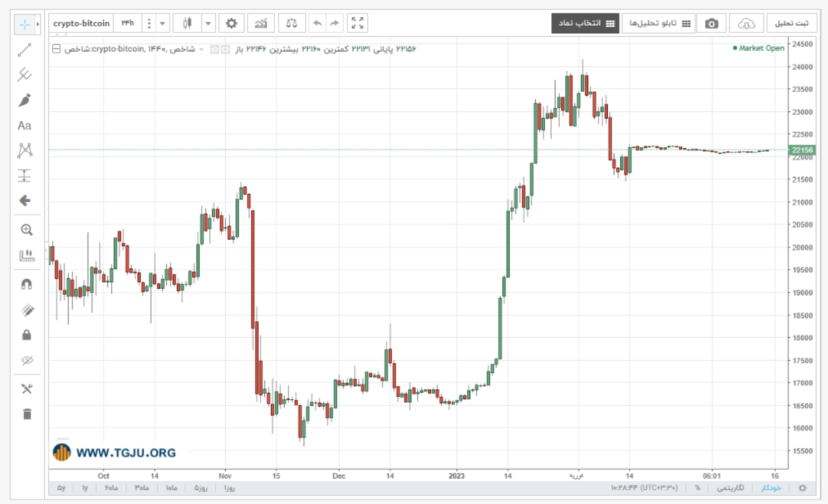Toggle lock all drawing tools
Screen dimensions: 828x504
(x=27, y=335)
